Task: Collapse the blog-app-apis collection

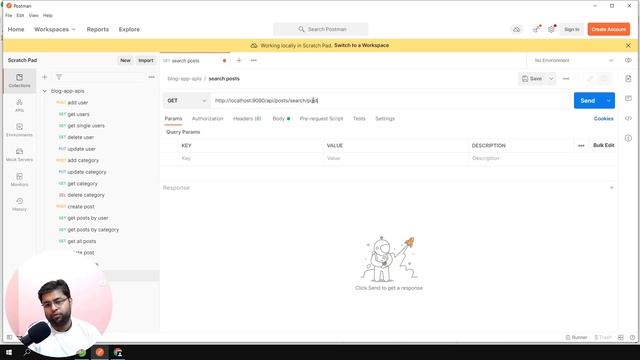Action: pos(44,91)
